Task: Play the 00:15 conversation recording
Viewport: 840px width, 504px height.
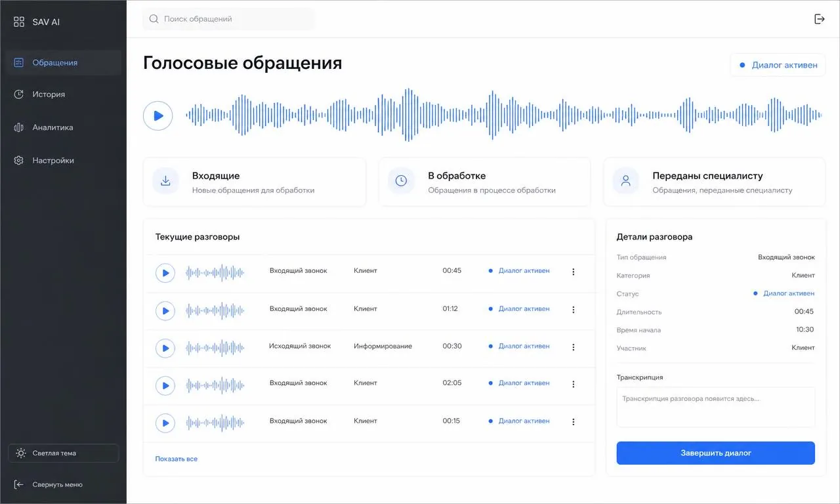Action: point(165,423)
